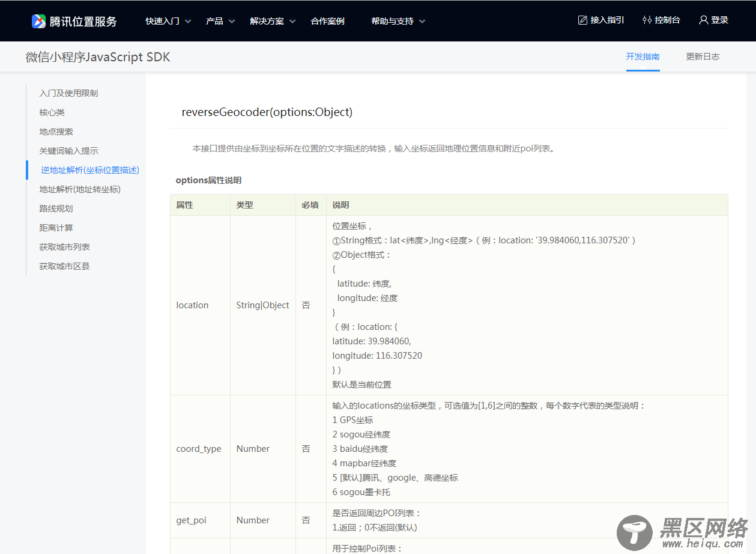Open 距离计算 in sidebar
Image resolution: width=756 pixels, height=554 pixels.
click(x=56, y=228)
